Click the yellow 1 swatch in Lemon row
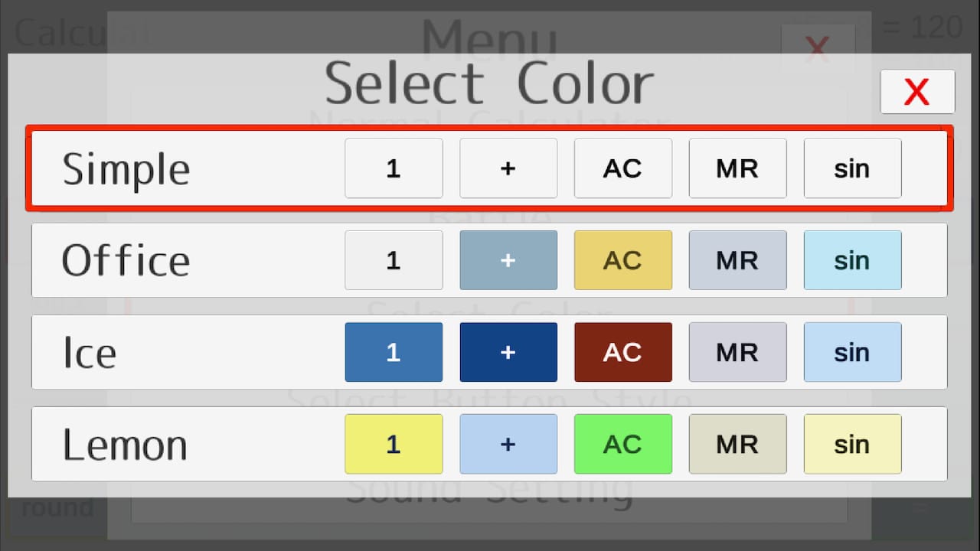The image size is (980, 551). click(394, 444)
